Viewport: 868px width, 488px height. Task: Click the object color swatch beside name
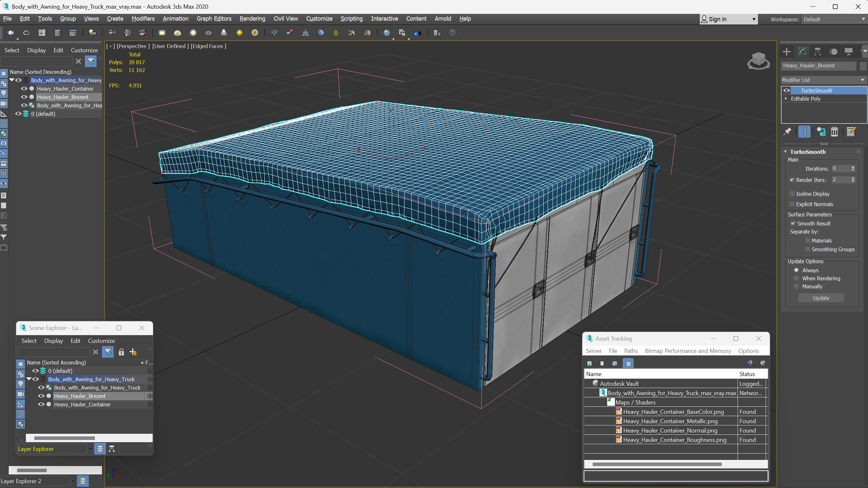(x=863, y=66)
